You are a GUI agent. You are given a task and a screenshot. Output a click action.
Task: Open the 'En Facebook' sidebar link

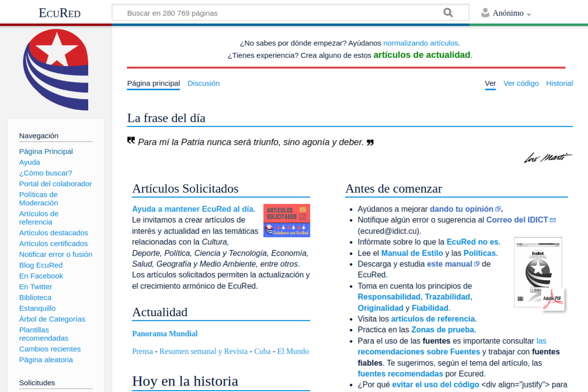(41, 276)
